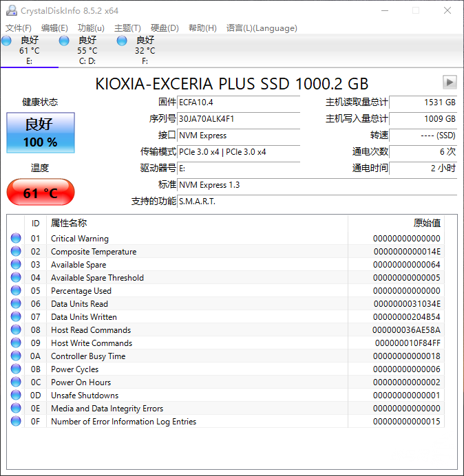Open the 语言(L)(Language) menu
Viewport: 464px width, 476px height.
(262, 28)
